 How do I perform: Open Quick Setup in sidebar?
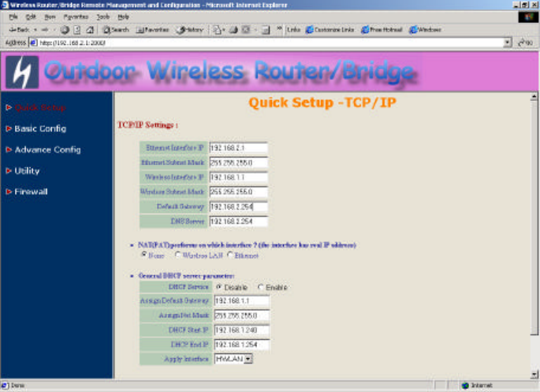coord(40,107)
